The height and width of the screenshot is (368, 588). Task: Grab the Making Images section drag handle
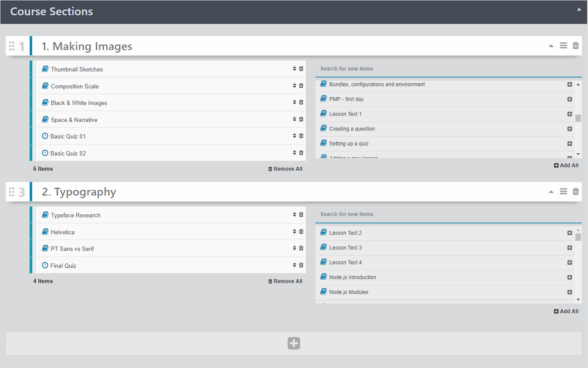tap(12, 46)
